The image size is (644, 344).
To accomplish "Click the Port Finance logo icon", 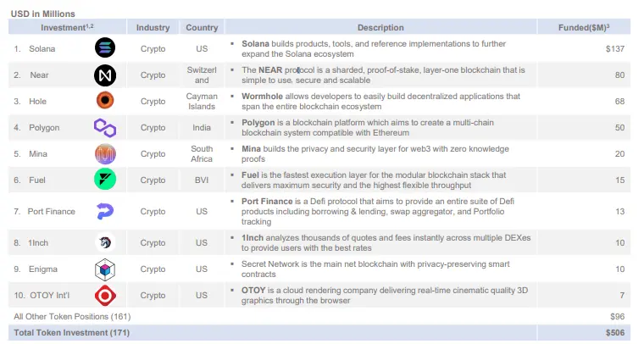I will 105,211.
